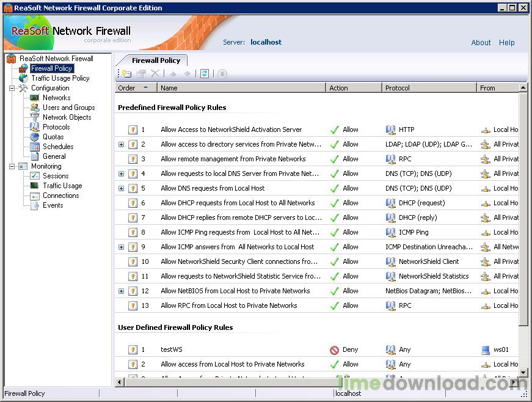Select the Firewall Policy tab

pos(156,60)
